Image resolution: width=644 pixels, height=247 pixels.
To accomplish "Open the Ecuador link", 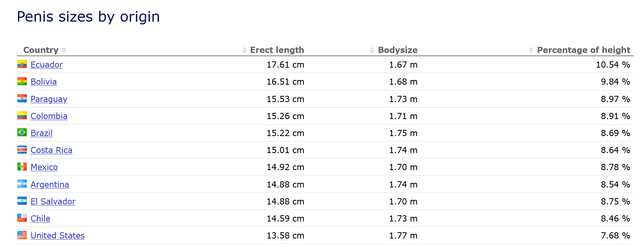I will pyautogui.click(x=46, y=65).
